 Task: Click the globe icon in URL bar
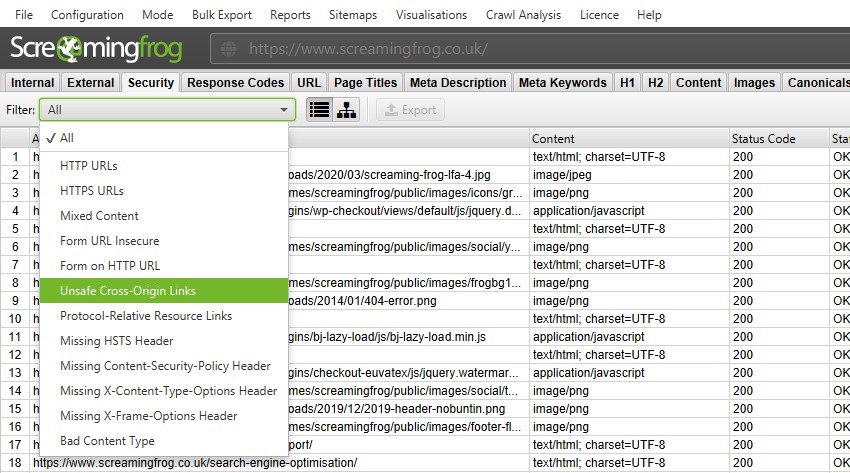(x=229, y=48)
